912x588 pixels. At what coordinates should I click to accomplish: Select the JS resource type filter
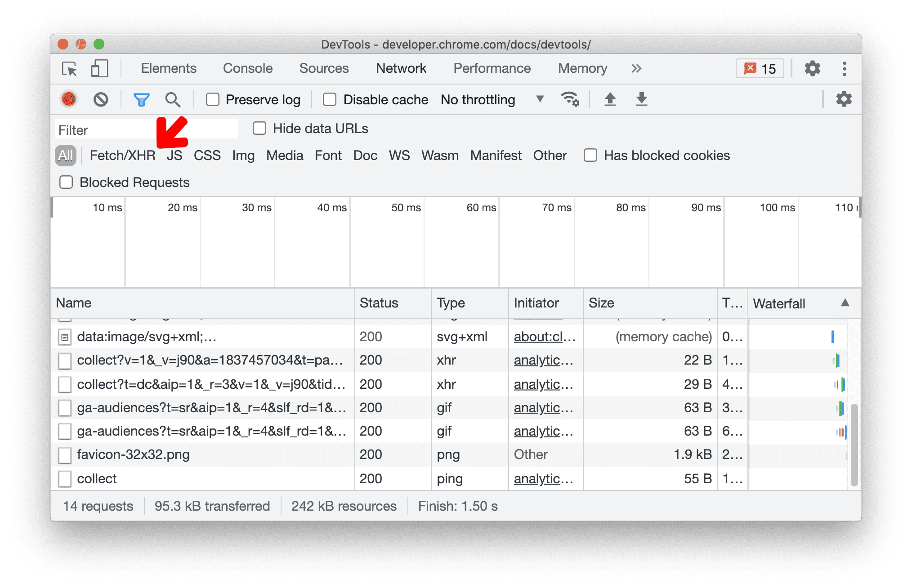174,154
